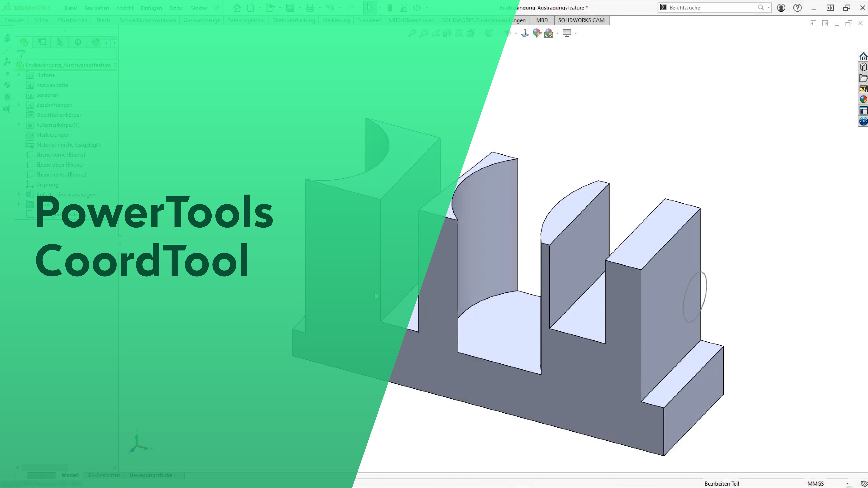Open the MMGS unit system menu
868x488 pixels.
815,484
